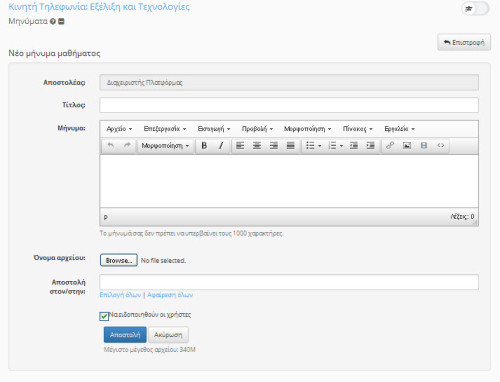The height and width of the screenshot is (382, 500).
Task: Click the Ακύρωση cancel button
Action: [168, 335]
